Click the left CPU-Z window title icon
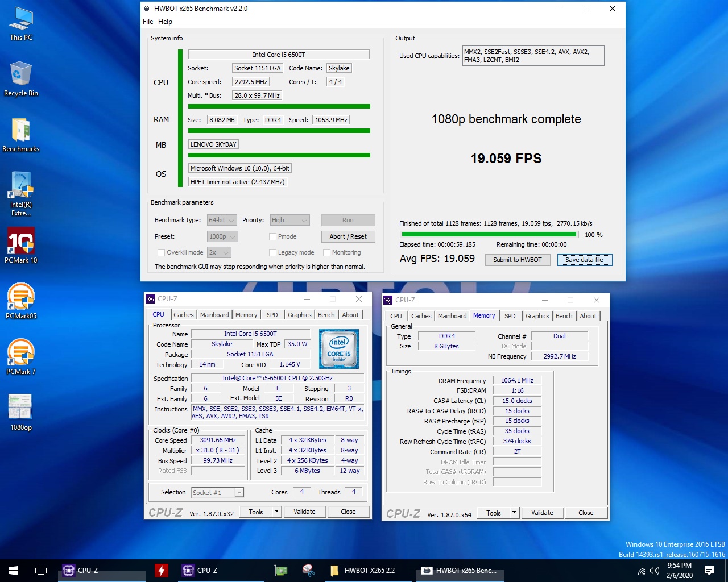The height and width of the screenshot is (582, 728). 150,299
